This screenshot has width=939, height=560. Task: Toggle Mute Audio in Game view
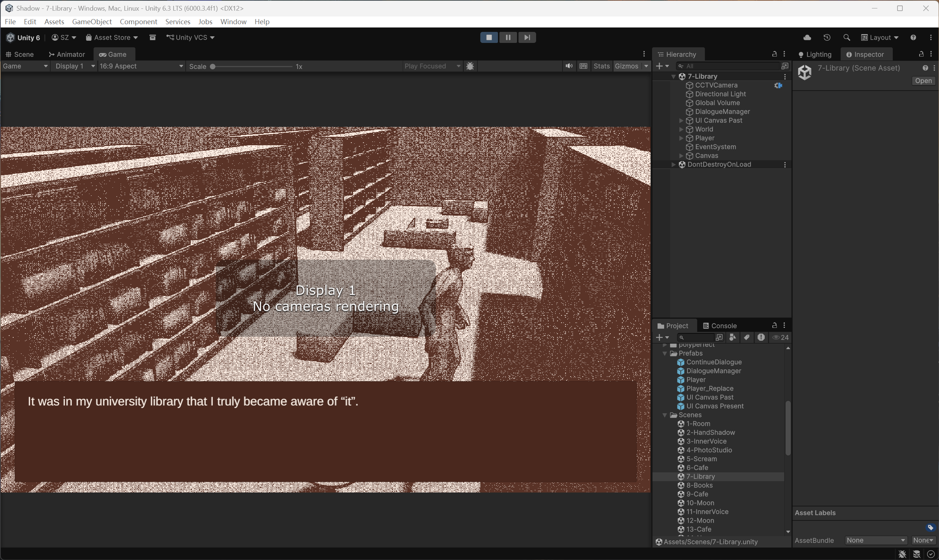pos(569,66)
